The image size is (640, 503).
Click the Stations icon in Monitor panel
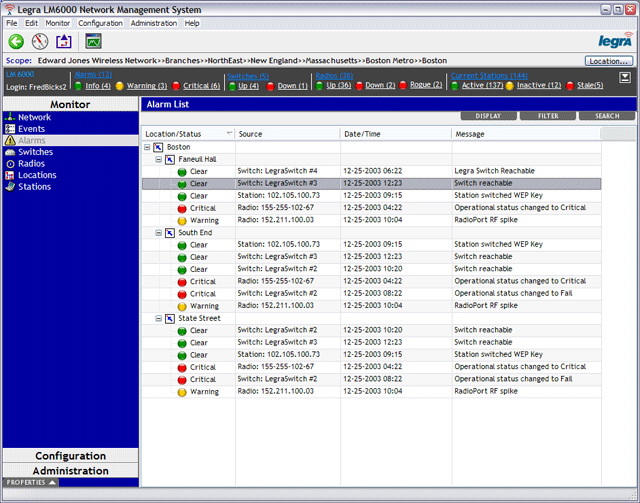pos(10,187)
